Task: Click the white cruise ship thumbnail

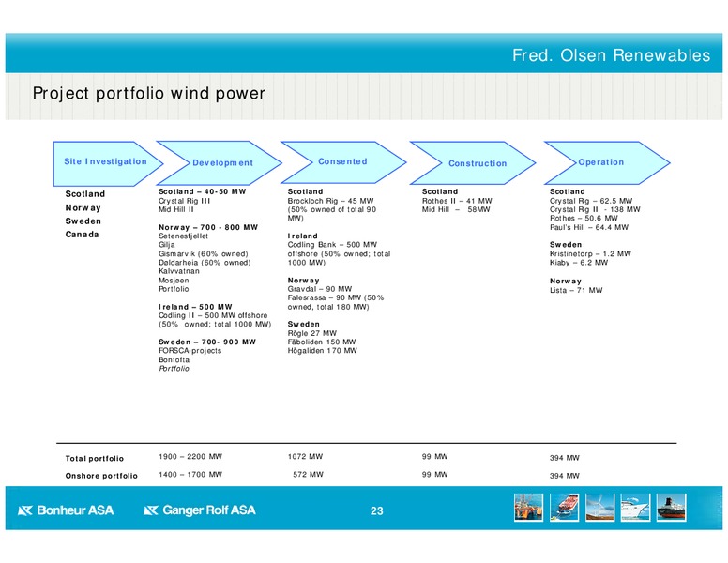Action: click(635, 508)
